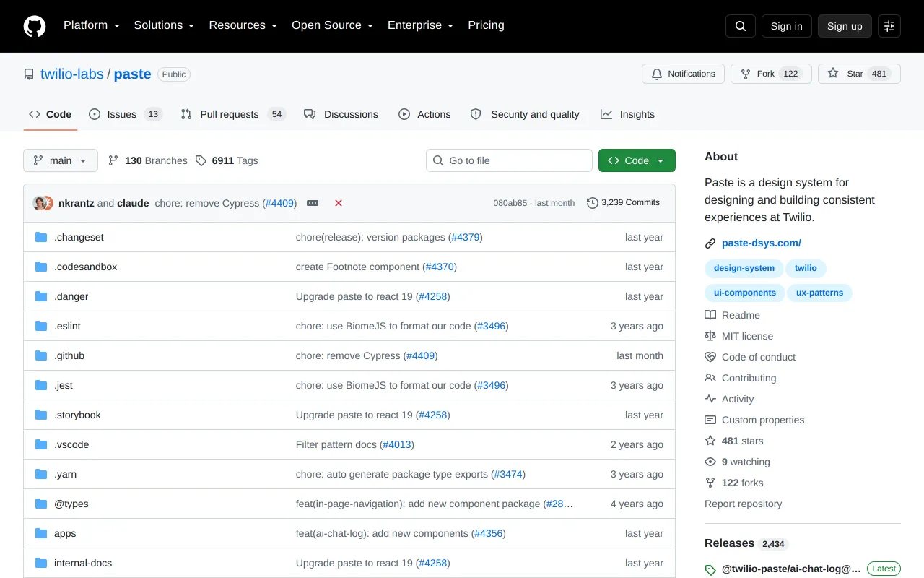Expand the Solutions menu
This screenshot has width=924, height=578.
tap(165, 25)
